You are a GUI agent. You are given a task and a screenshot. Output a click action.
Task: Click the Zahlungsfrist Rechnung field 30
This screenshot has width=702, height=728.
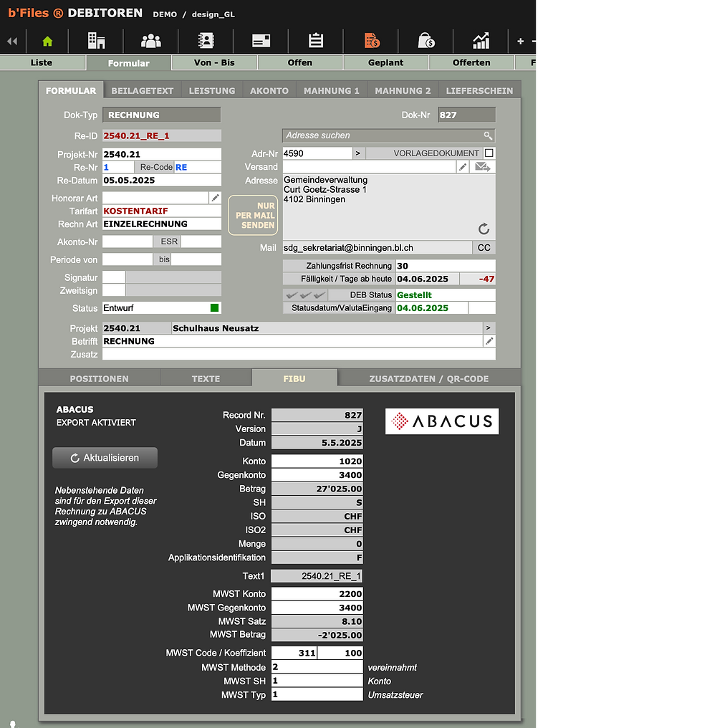pyautogui.click(x=446, y=266)
